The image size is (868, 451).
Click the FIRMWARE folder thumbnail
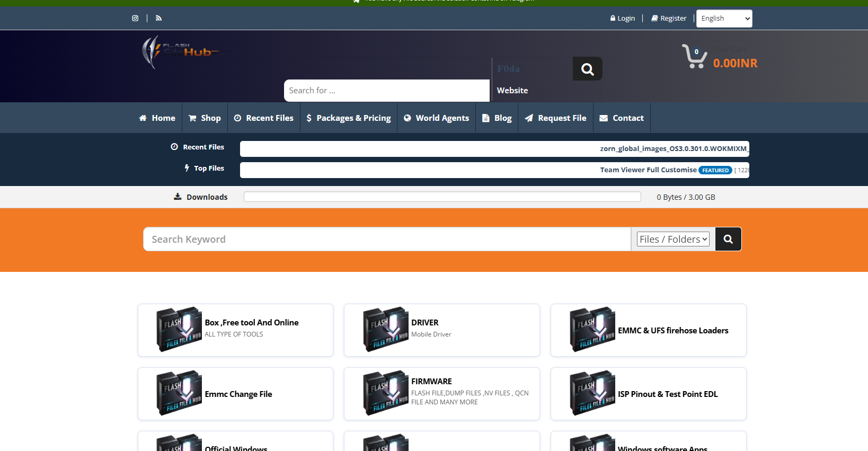pyautogui.click(x=386, y=393)
